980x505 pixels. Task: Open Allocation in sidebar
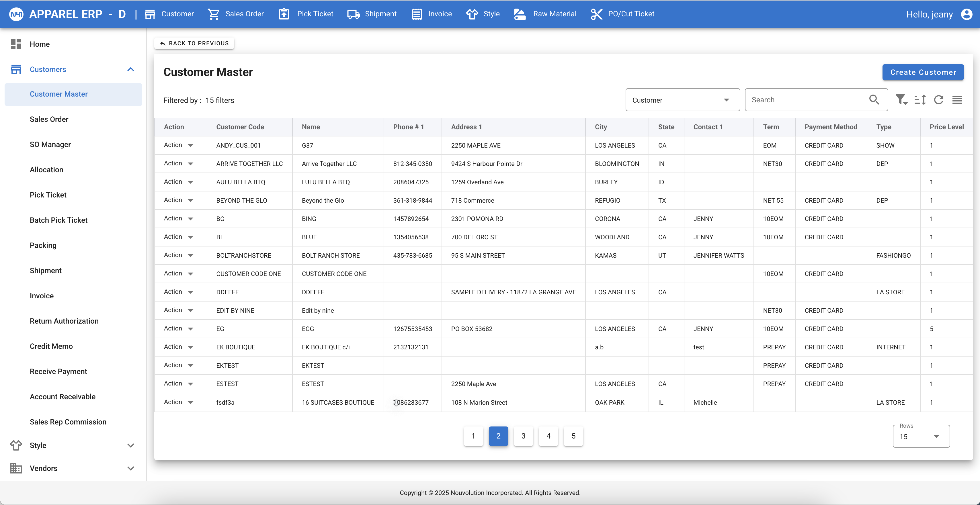tap(46, 170)
